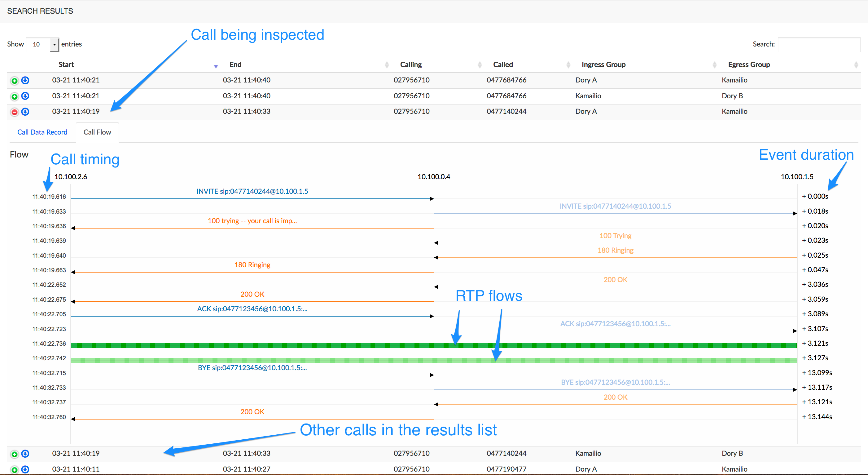Click end time 03-21 11:40:27
Viewport: 868px width, 475px height.
click(x=246, y=469)
